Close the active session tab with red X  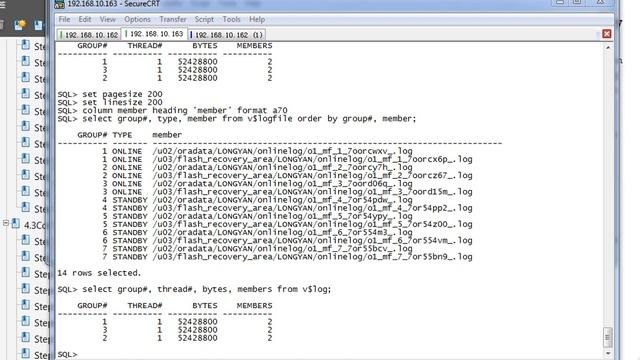click(x=607, y=34)
